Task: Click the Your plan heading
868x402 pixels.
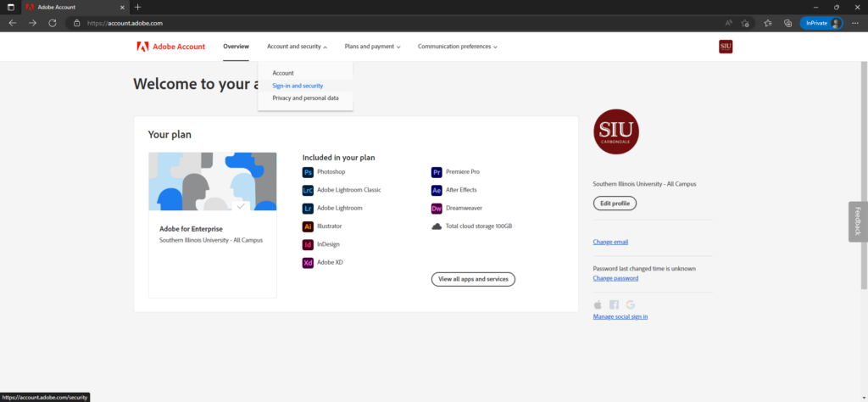Action: 170,135
